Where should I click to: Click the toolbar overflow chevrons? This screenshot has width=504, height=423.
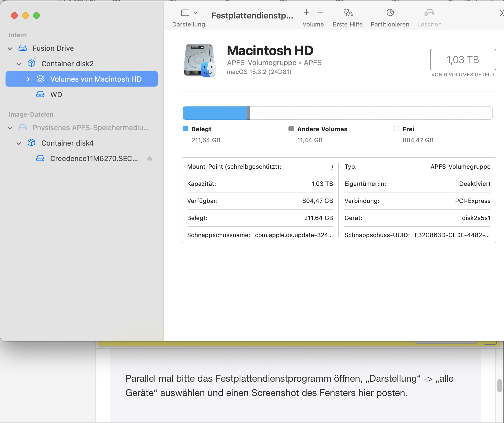coord(501,13)
